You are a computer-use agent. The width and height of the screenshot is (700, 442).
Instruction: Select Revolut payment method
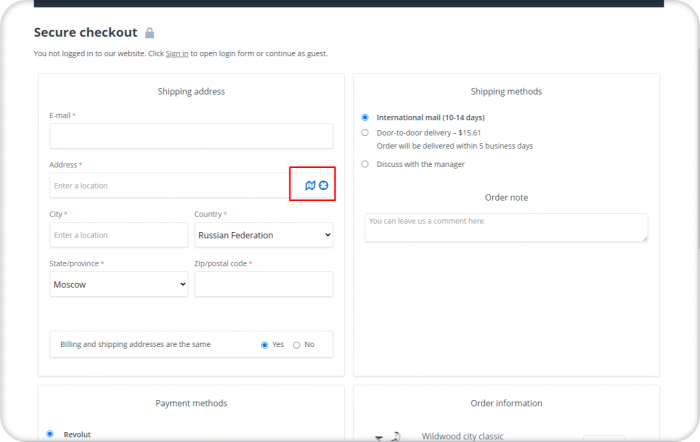(50, 434)
